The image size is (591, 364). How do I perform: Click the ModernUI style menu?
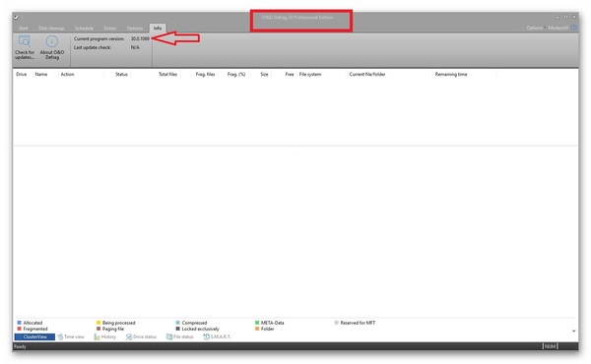[x=558, y=28]
